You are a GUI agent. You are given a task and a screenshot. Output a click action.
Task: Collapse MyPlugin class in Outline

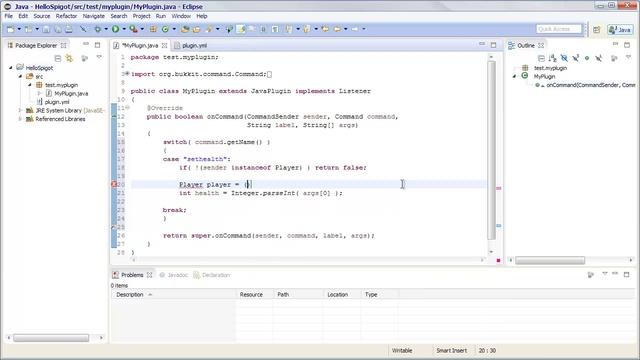(x=514, y=76)
